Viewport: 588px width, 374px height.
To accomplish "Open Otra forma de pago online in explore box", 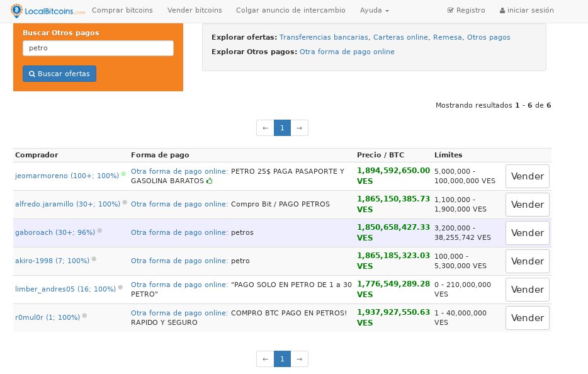I will (347, 52).
